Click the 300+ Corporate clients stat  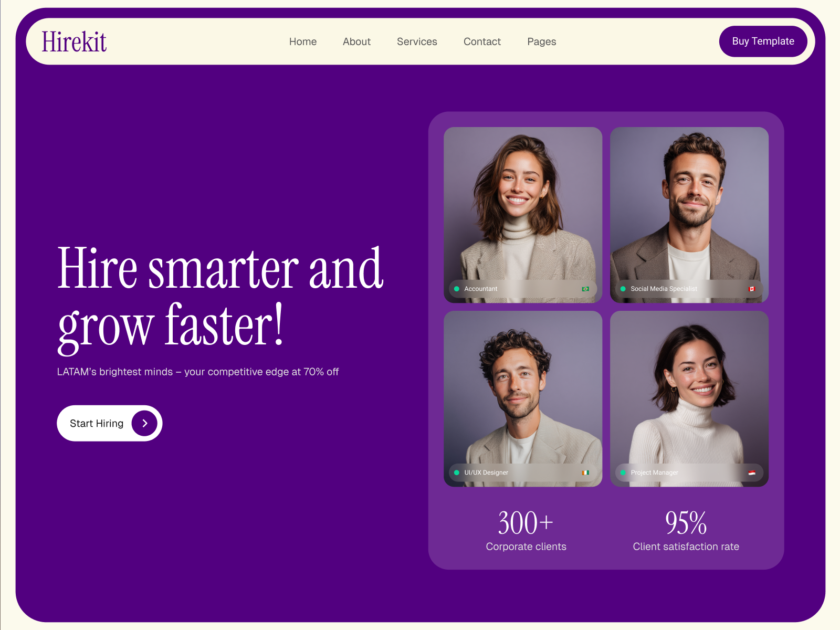[526, 530]
